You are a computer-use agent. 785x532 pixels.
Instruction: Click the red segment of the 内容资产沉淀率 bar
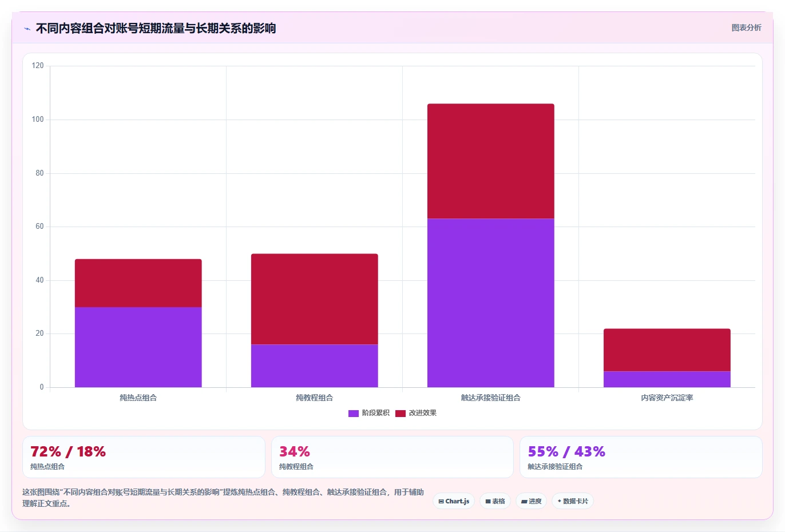click(667, 350)
